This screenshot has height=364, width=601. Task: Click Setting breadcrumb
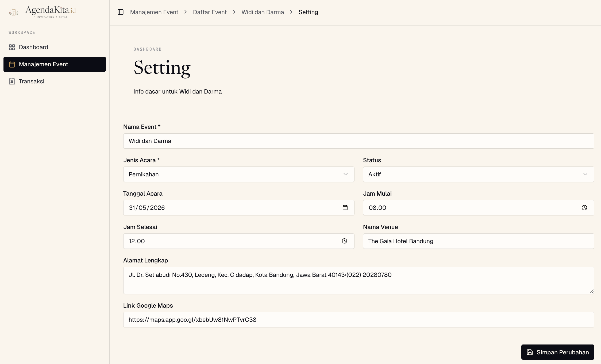coord(308,12)
